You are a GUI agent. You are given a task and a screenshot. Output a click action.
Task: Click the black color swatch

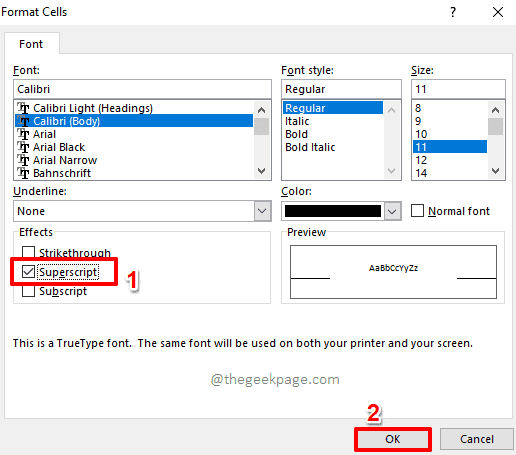point(333,211)
